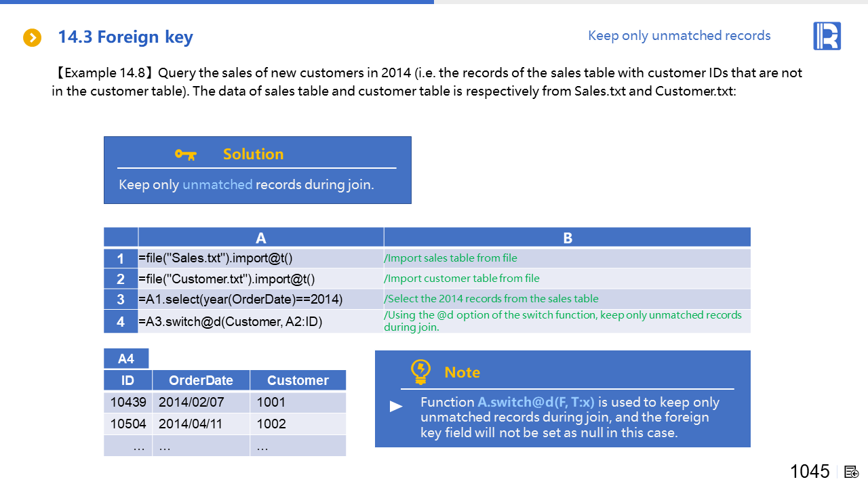Screen dimensions: 868x488
Task: Select row 1 header in code grid
Action: 121,258
